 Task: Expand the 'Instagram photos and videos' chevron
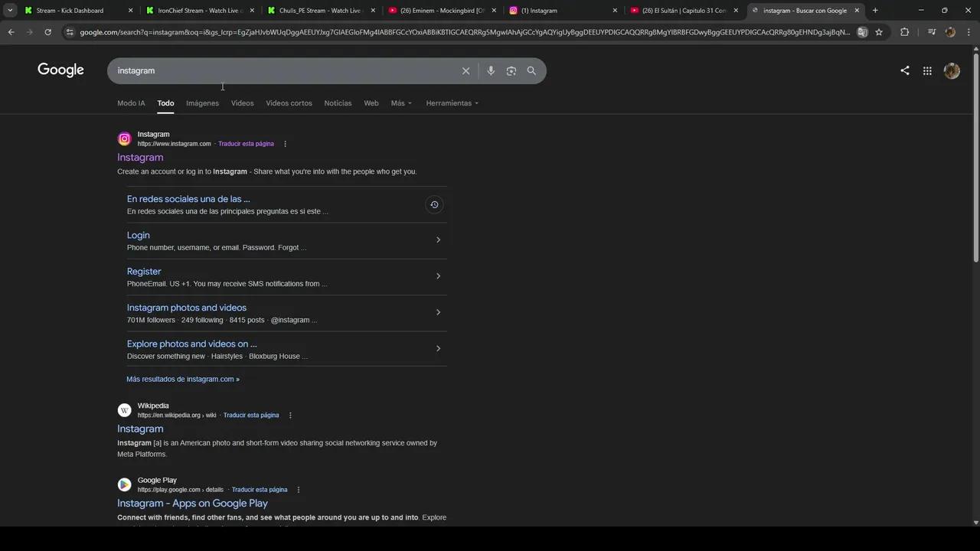pyautogui.click(x=438, y=312)
